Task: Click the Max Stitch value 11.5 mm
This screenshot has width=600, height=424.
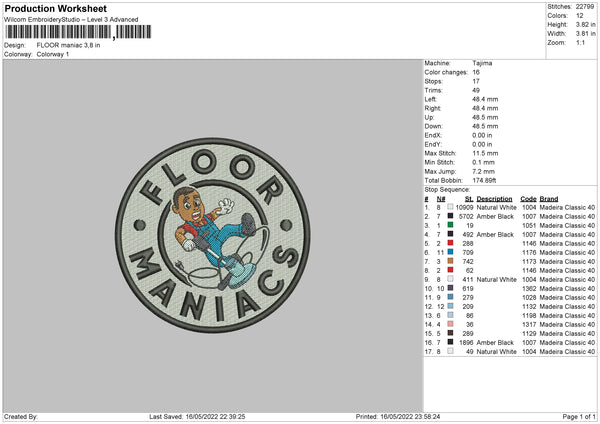Action: (x=485, y=153)
